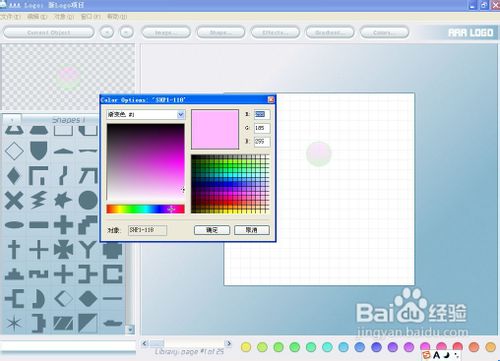
Task: Choose the starburst explosion shape
Action: [x=63, y=200]
